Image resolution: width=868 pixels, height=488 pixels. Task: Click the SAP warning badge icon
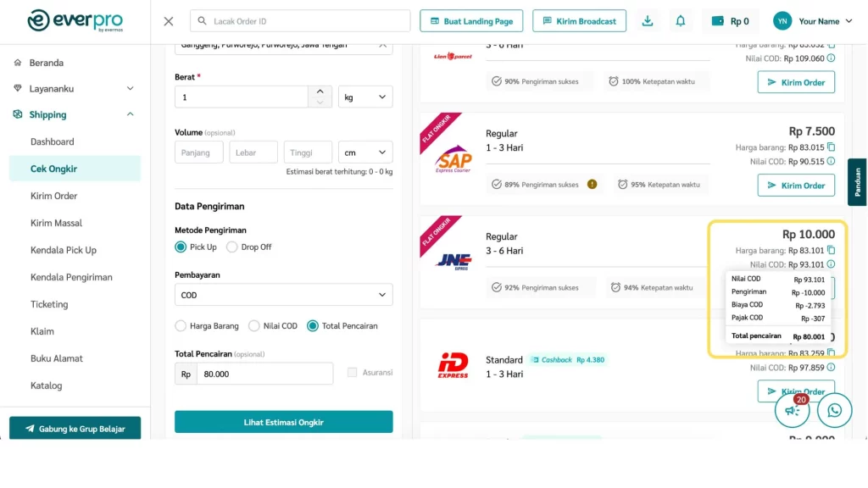click(x=592, y=184)
